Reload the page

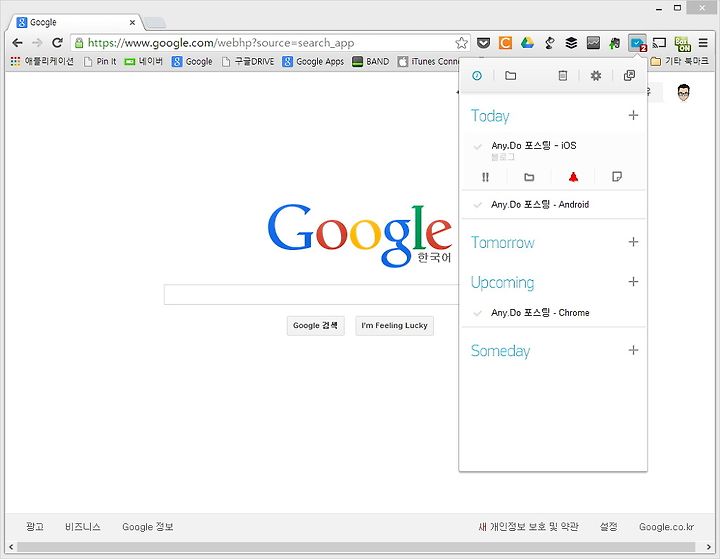click(x=57, y=43)
